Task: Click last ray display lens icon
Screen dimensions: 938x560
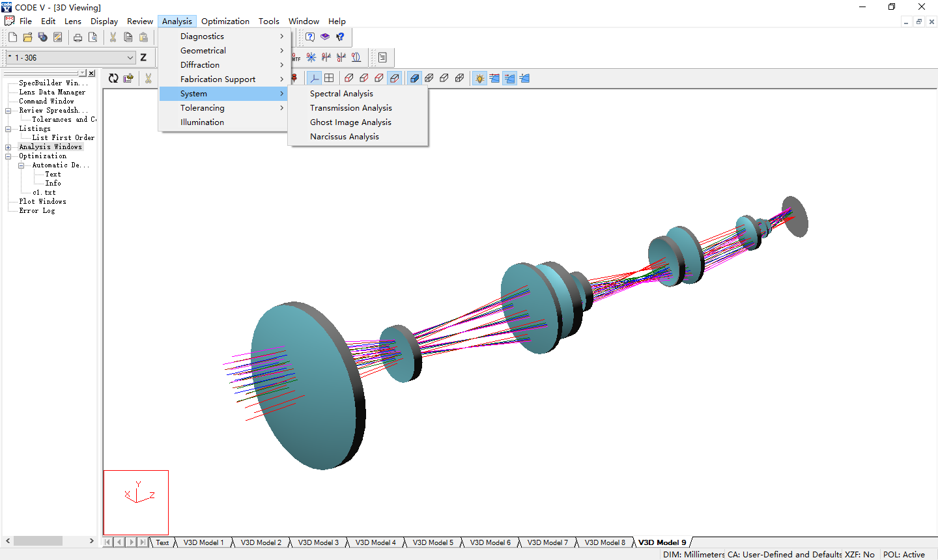Action: [x=524, y=78]
